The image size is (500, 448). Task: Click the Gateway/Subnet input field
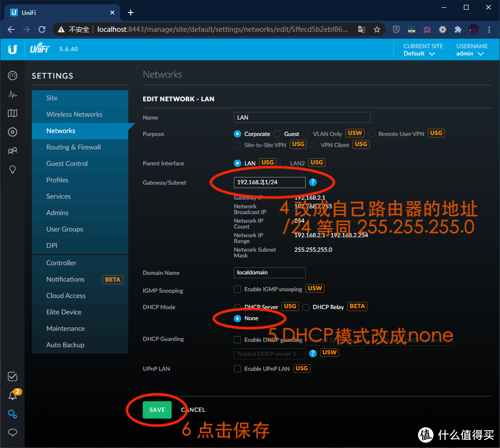270,182
